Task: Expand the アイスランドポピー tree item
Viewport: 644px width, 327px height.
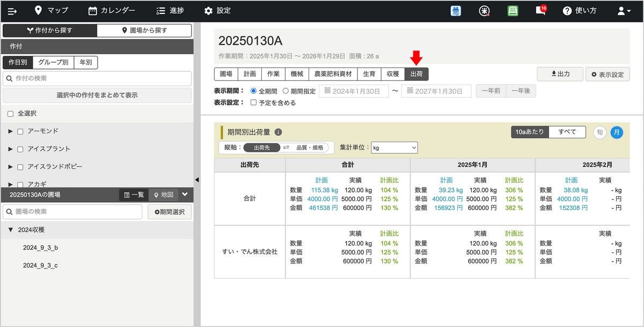Action: click(11, 166)
